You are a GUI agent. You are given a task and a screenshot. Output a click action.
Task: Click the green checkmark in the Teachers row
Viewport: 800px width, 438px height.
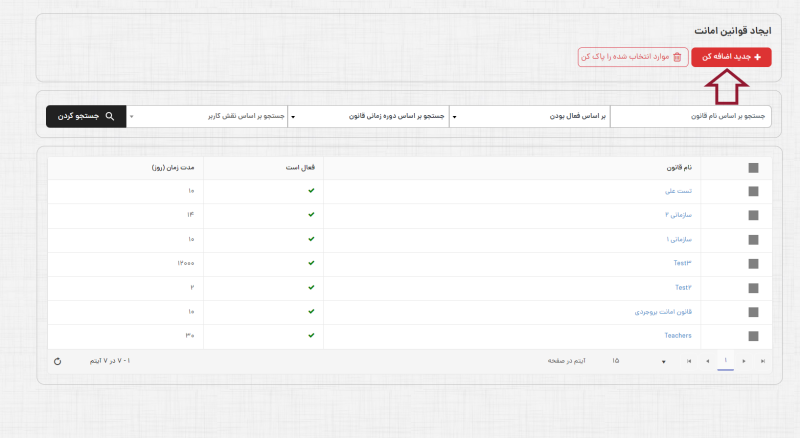(311, 335)
